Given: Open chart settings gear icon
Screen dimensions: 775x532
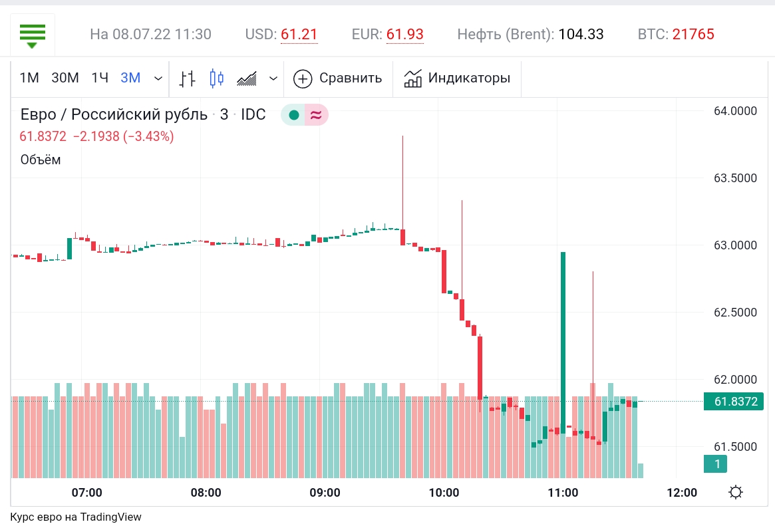Looking at the screenshot, I should [x=736, y=492].
